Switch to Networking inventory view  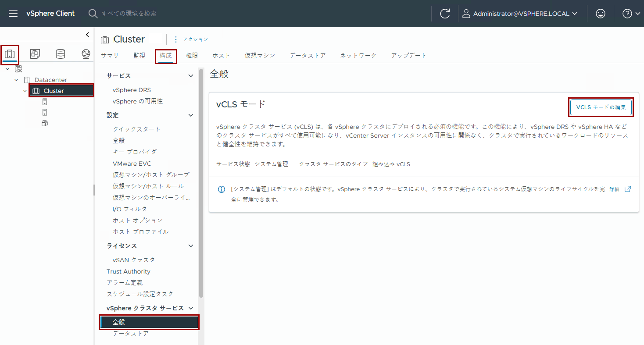click(x=86, y=54)
